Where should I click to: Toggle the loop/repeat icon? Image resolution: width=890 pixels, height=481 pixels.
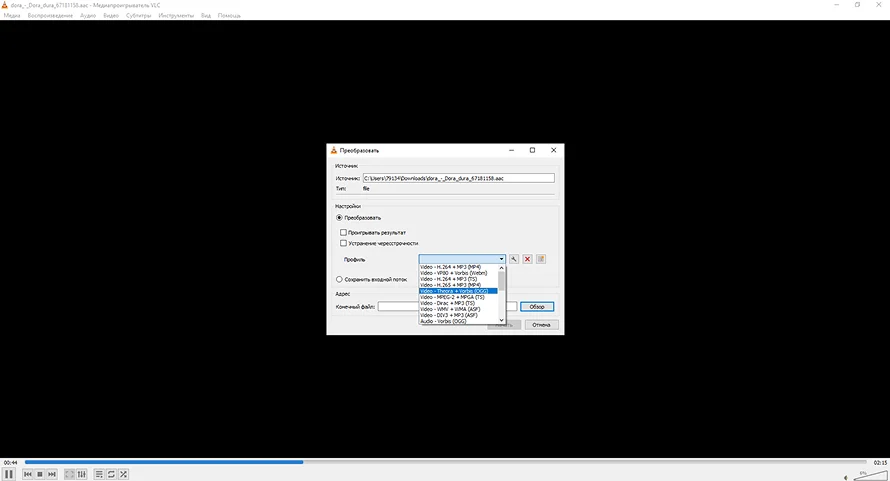coord(111,474)
